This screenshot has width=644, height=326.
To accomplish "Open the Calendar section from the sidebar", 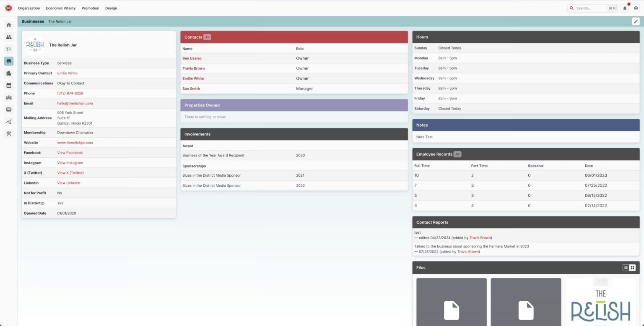I will (x=8, y=85).
